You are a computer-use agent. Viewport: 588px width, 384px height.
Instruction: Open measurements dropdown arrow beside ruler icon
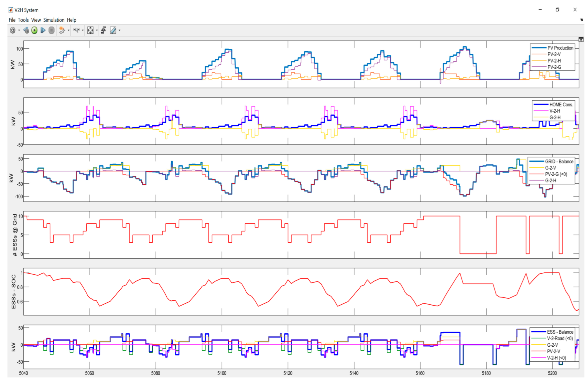coord(120,30)
